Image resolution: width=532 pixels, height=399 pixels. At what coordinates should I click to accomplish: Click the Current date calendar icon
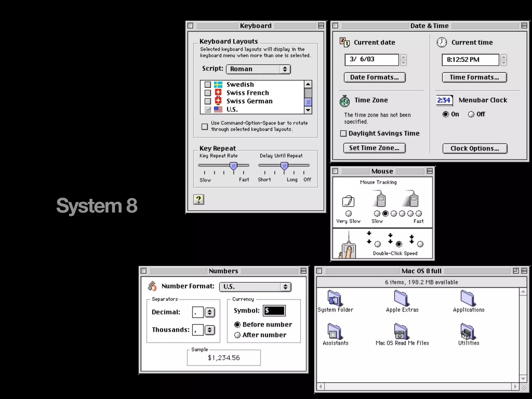pyautogui.click(x=345, y=42)
